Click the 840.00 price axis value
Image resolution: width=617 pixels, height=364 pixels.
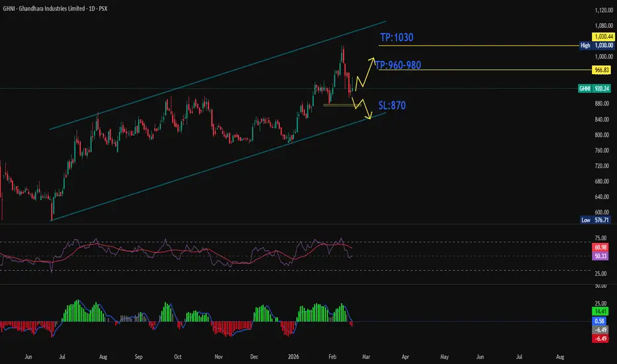(x=602, y=120)
